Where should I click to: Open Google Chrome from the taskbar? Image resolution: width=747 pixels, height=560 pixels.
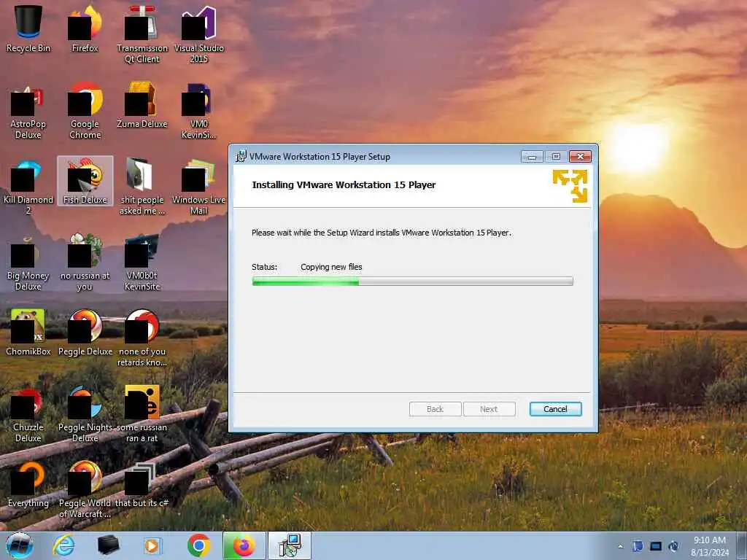[198, 545]
